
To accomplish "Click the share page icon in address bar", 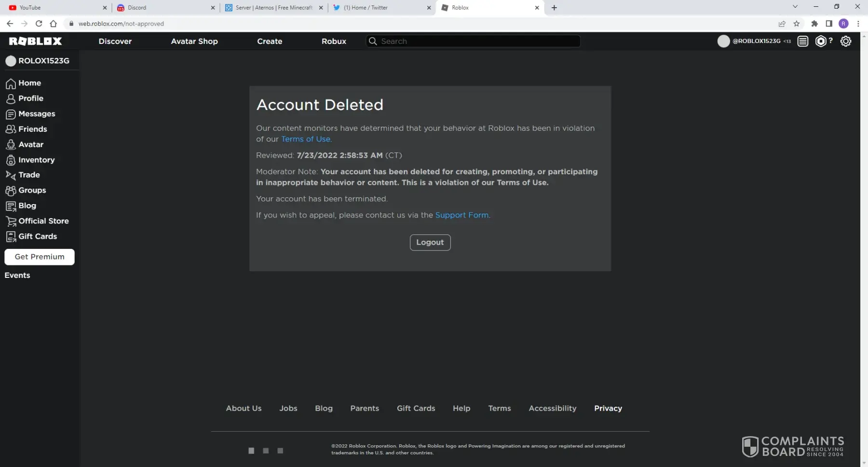I will tap(782, 24).
